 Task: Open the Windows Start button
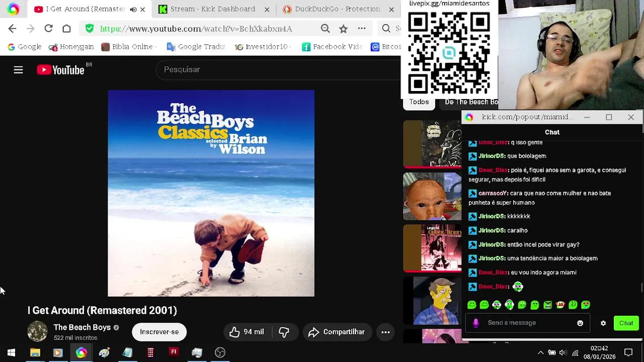[x=11, y=352]
